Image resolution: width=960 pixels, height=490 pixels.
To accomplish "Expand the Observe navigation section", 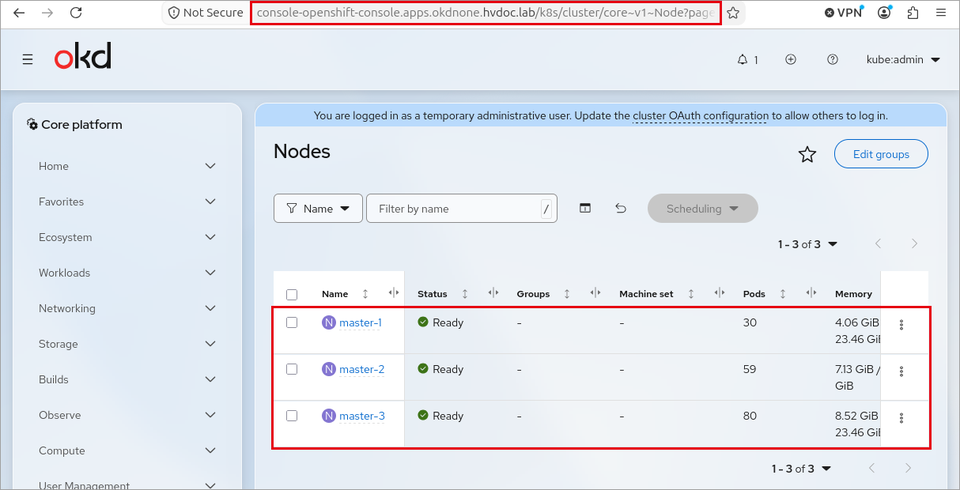I will pyautogui.click(x=127, y=415).
